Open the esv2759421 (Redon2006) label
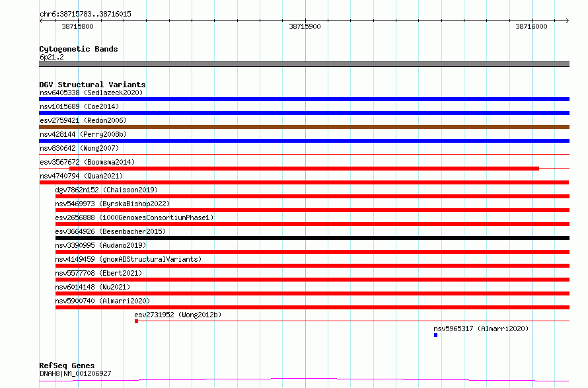Image resolution: width=588 pixels, height=388 pixels. 83,120
